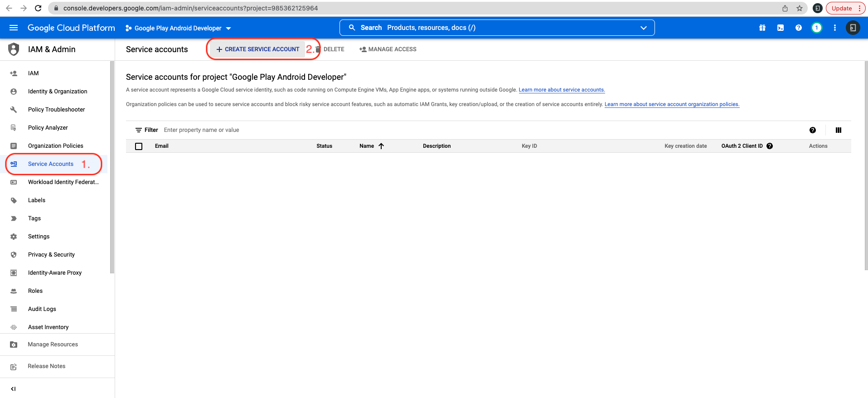Click the Audit Logs list icon
868x398 pixels.
tap(14, 309)
